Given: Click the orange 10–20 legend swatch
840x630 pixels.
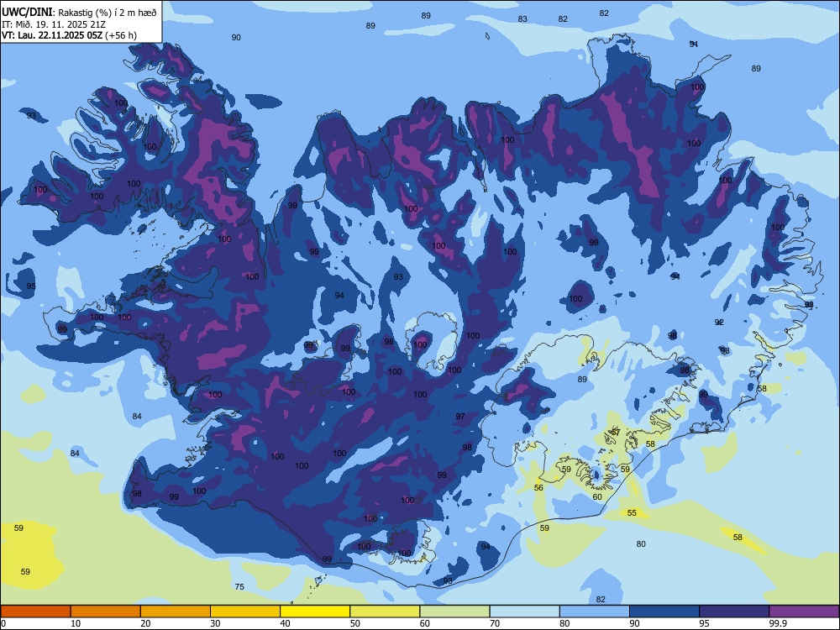Looking at the screenshot, I should [x=106, y=612].
